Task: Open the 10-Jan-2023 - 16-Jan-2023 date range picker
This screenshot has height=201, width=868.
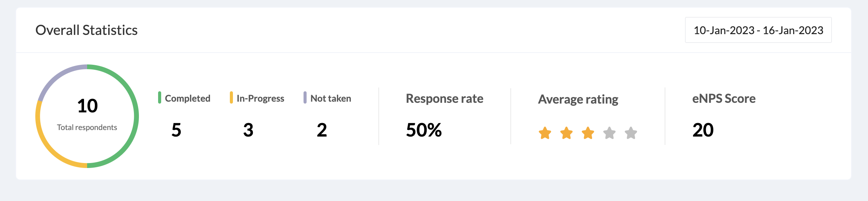Action: point(758,30)
